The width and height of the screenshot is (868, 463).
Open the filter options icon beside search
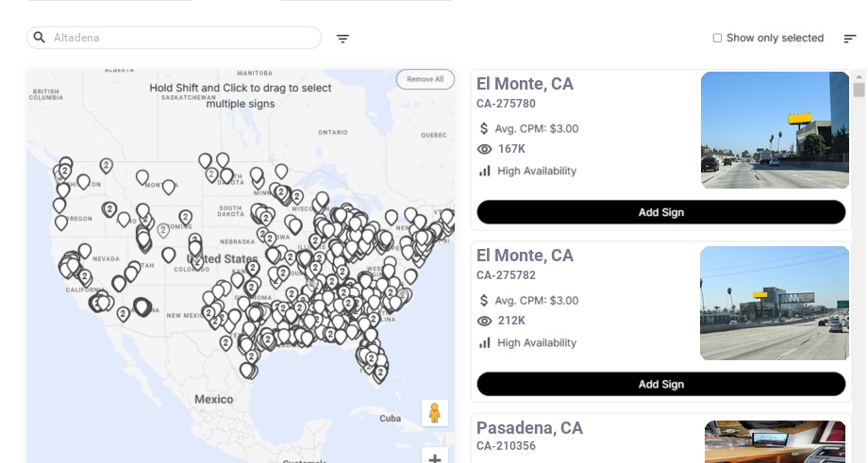click(x=342, y=39)
